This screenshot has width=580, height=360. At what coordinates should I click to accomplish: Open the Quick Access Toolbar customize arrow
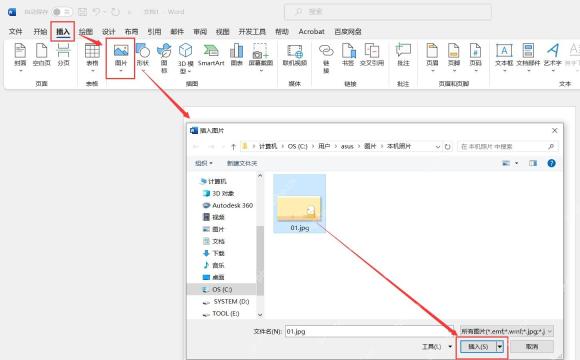pos(129,12)
